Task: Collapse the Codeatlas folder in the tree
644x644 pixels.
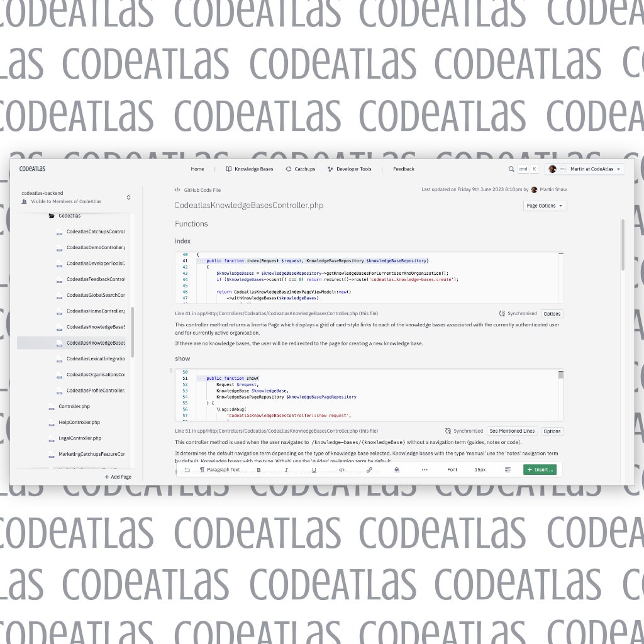Action: (69, 216)
